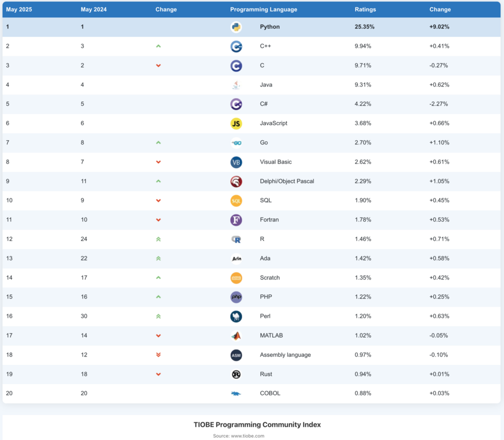Image resolution: width=504 pixels, height=440 pixels.
Task: Click the C++ language logo
Action: pyautogui.click(x=236, y=47)
